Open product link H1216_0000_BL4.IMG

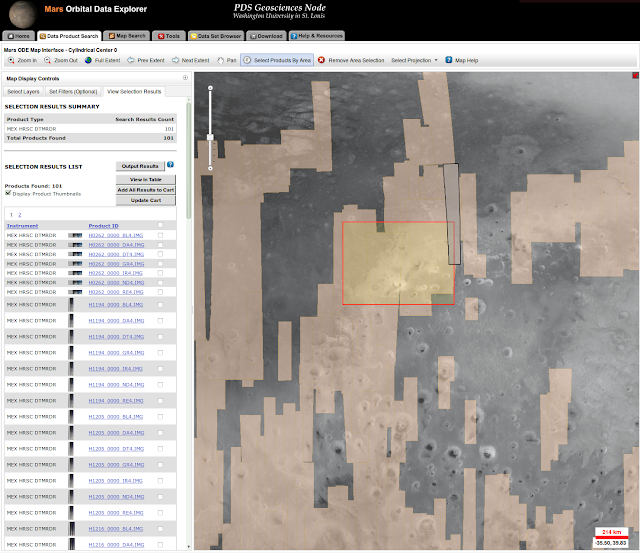coord(116,529)
